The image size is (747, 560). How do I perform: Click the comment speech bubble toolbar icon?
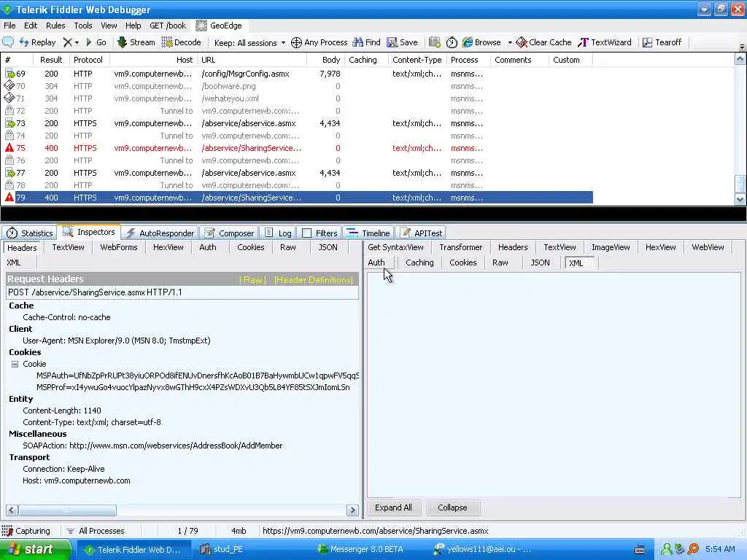[x=8, y=42]
